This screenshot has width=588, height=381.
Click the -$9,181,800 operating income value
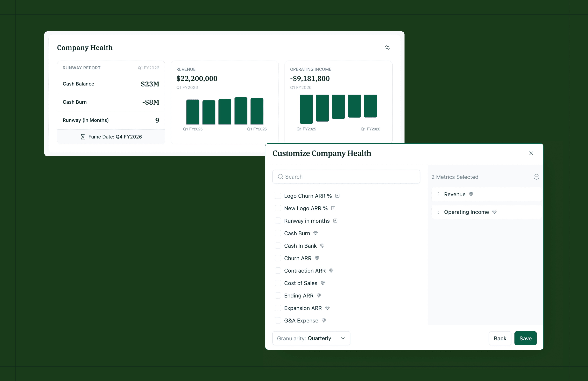310,79
